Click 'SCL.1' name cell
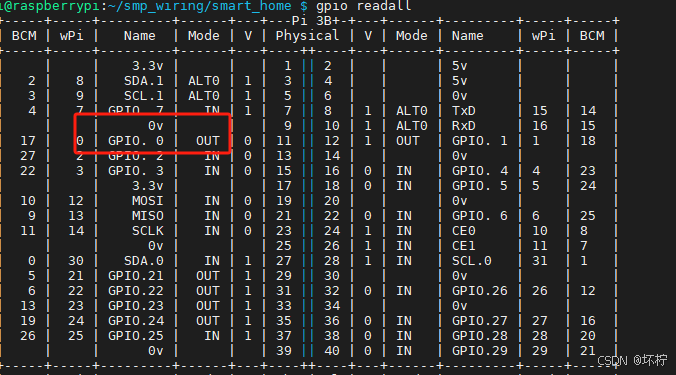676x375 pixels. pyautogui.click(x=144, y=96)
